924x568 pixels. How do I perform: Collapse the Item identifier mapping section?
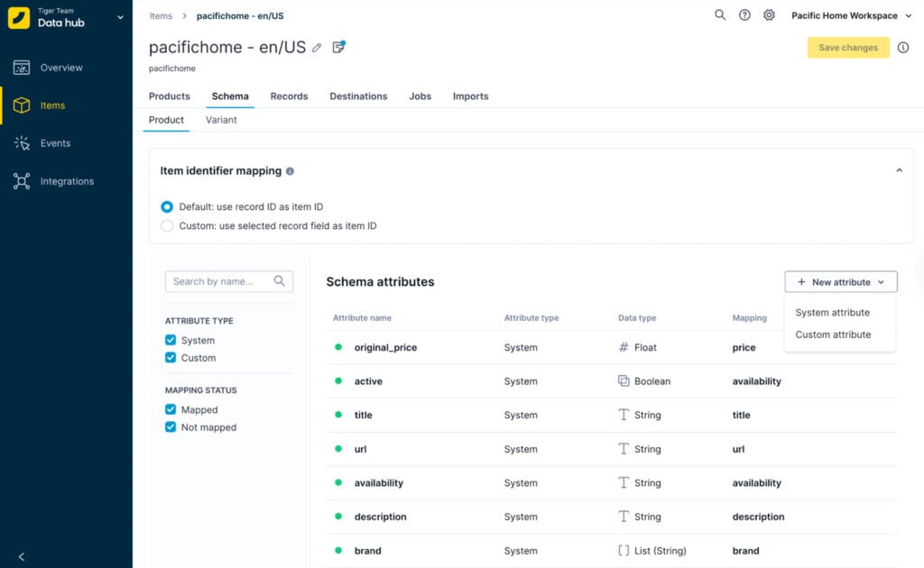tap(900, 169)
